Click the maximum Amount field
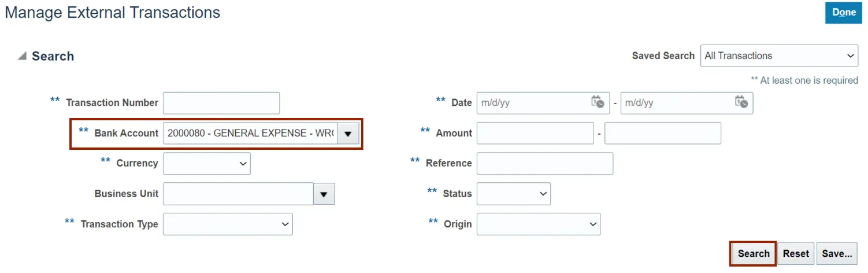Screen dimensions: 868x273 pos(663,133)
